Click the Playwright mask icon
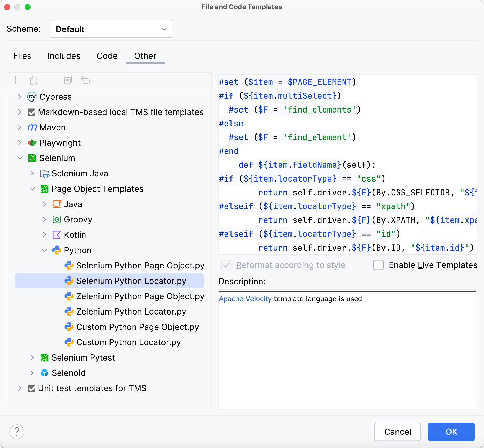This screenshot has height=448, width=484. tap(32, 143)
